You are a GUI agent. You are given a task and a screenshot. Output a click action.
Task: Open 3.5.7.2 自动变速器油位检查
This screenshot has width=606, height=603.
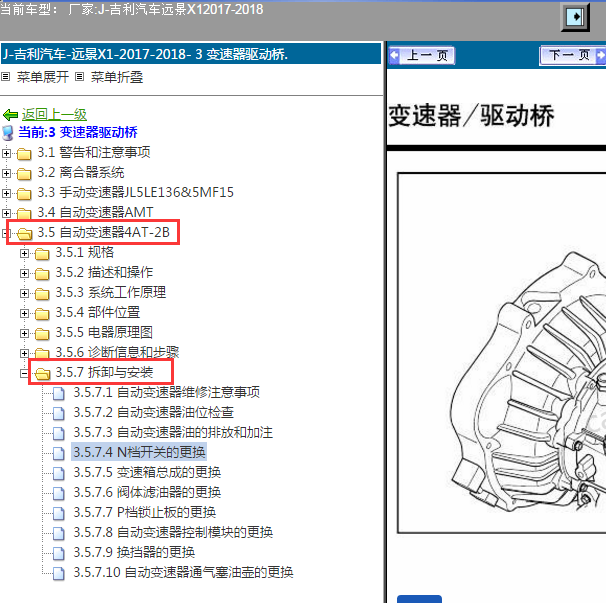(153, 412)
